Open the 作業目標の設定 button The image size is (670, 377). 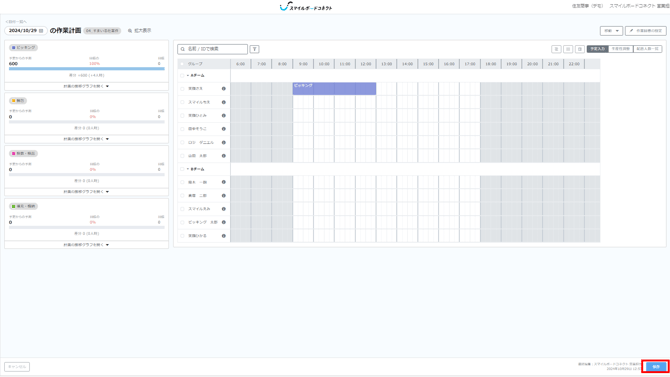pos(646,31)
